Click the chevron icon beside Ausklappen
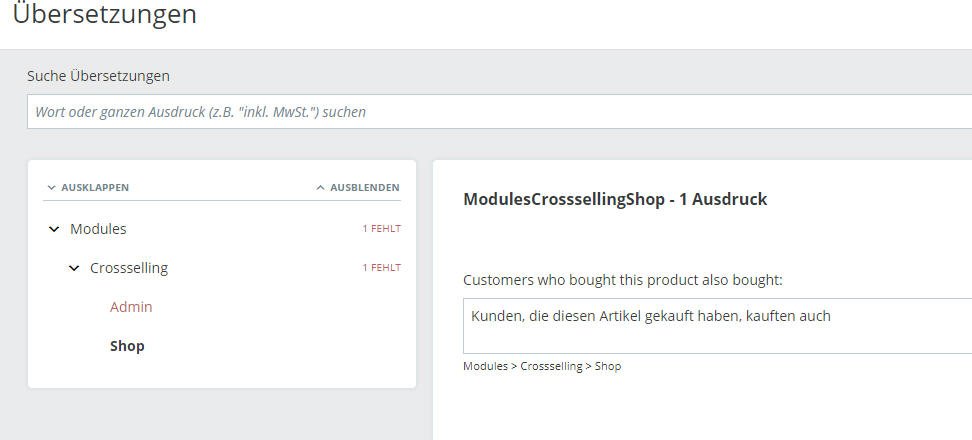The image size is (972, 440). [x=51, y=188]
